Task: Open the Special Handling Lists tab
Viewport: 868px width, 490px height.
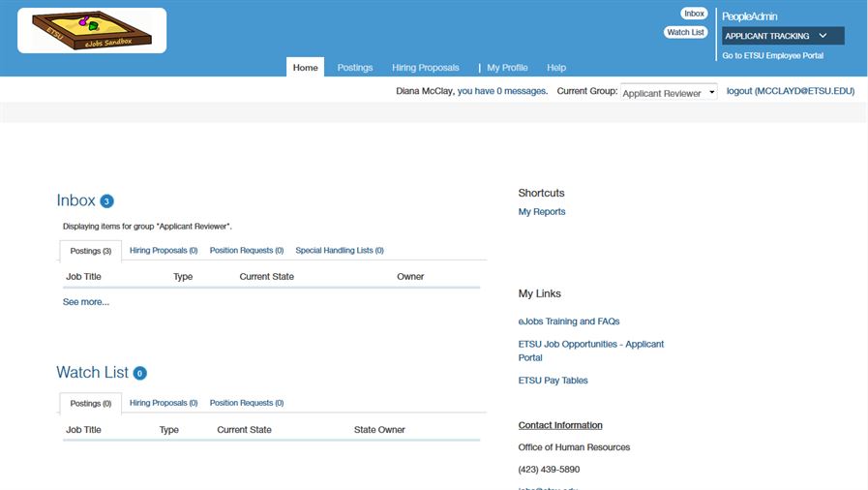Action: click(340, 251)
